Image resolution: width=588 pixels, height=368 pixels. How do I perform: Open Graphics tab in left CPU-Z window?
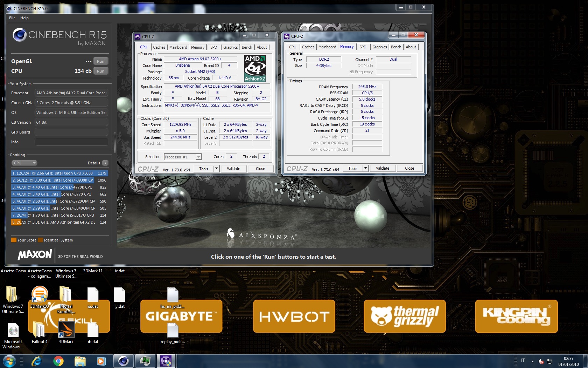[231, 47]
